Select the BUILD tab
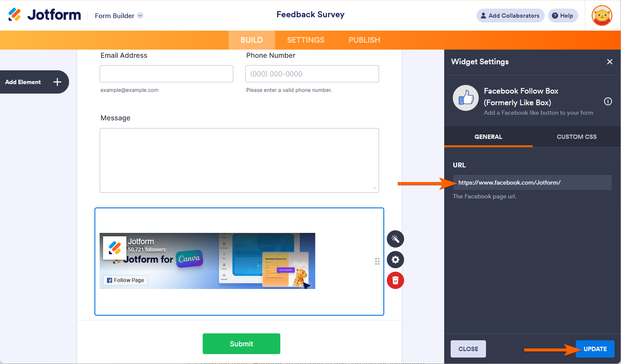This screenshot has height=364, width=621. click(251, 40)
